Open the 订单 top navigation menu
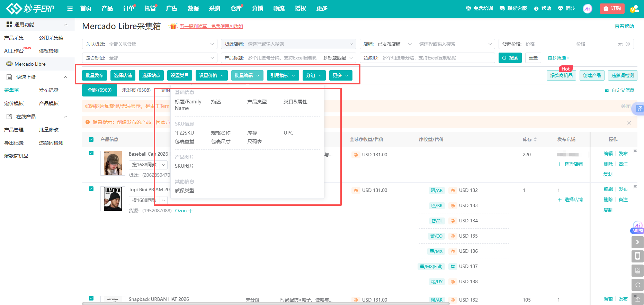 click(x=128, y=8)
